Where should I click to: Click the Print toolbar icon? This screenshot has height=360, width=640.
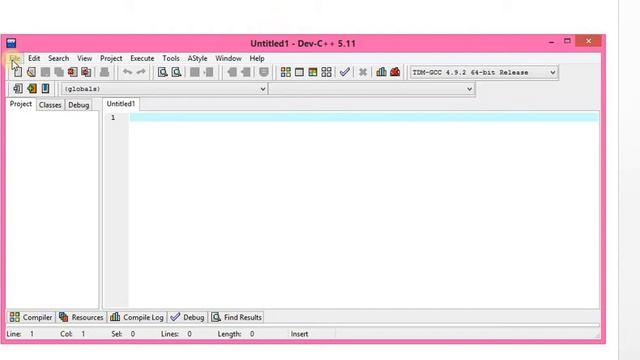[104, 72]
